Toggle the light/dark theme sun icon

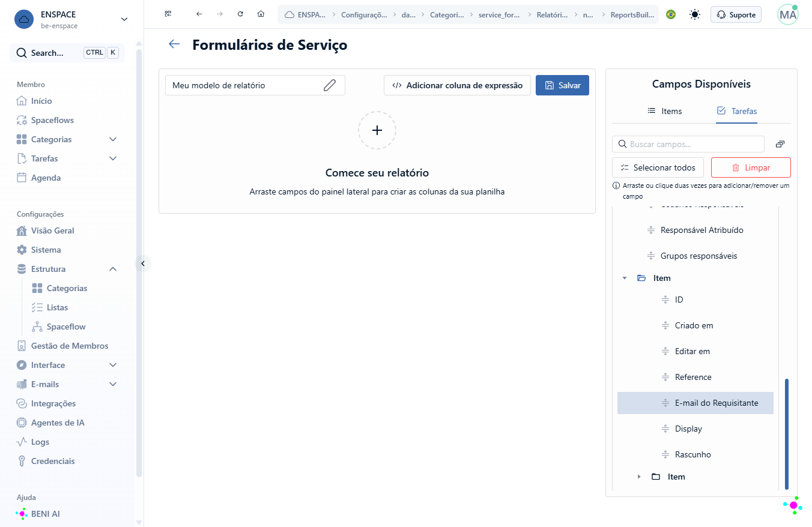[x=695, y=14]
